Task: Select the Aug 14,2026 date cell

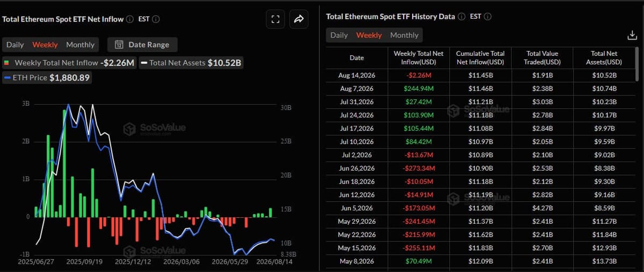Action: tap(357, 75)
